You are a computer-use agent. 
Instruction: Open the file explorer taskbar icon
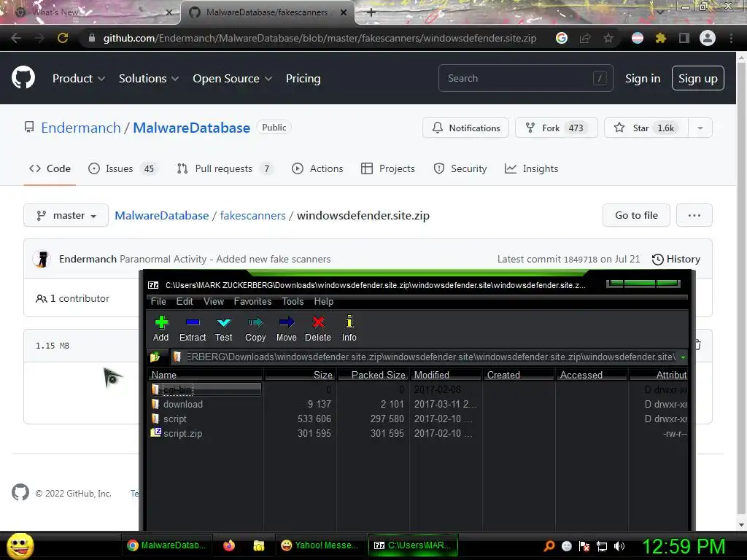[x=259, y=545]
